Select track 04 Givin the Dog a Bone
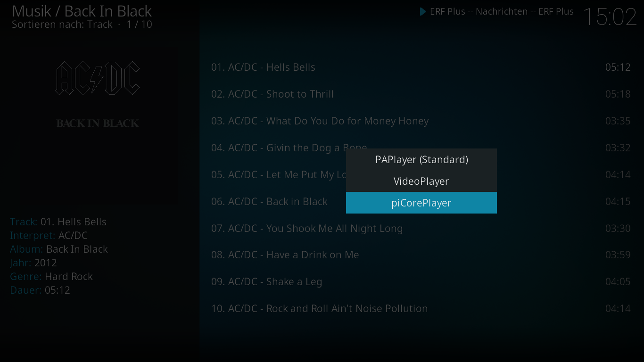This screenshot has width=644, height=362. pos(276,148)
